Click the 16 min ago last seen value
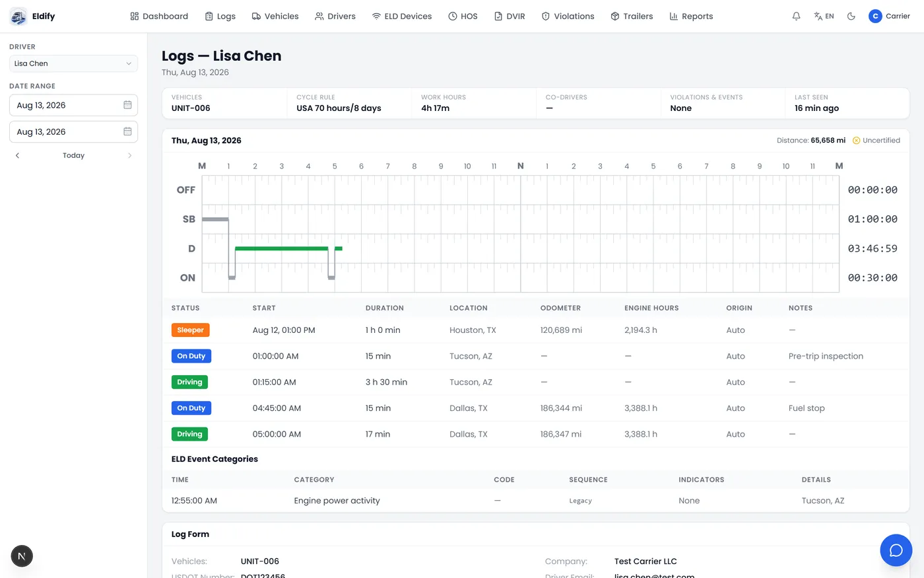 [x=816, y=108]
